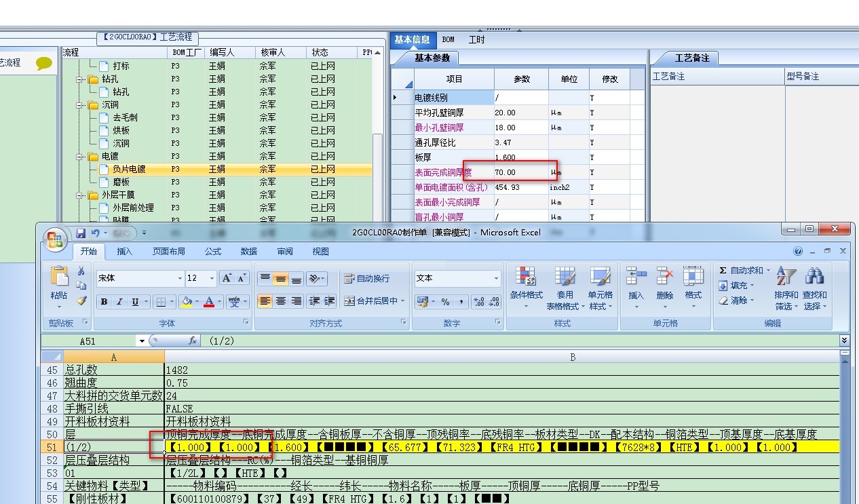
Task: Select row 45 header in spreadsheet
Action: [52, 370]
